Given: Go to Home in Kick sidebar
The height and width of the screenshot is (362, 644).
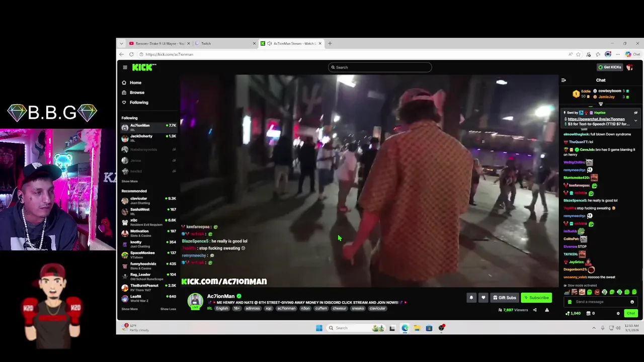Looking at the screenshot, I should (x=132, y=82).
